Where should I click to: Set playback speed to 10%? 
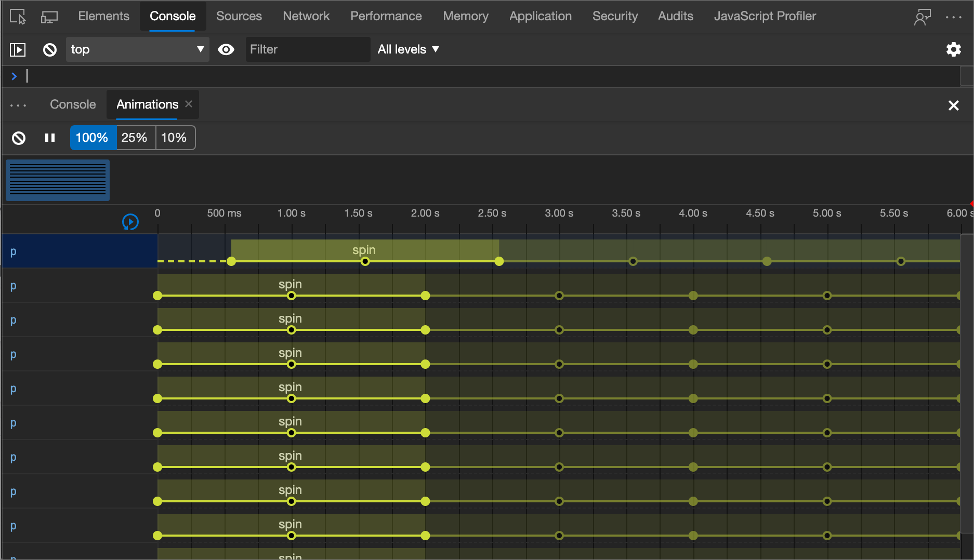tap(174, 138)
